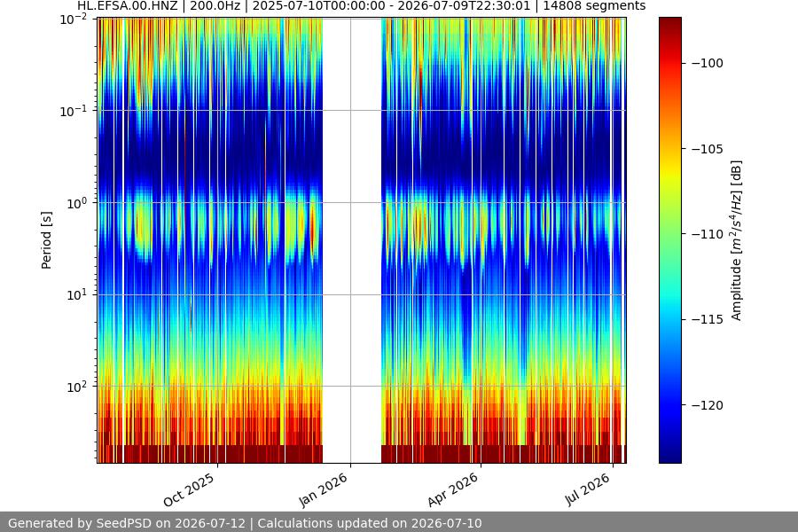The height and width of the screenshot is (532, 798).
Task: Click the 'Oct 2025' x-axis tick label
Action: [x=189, y=490]
